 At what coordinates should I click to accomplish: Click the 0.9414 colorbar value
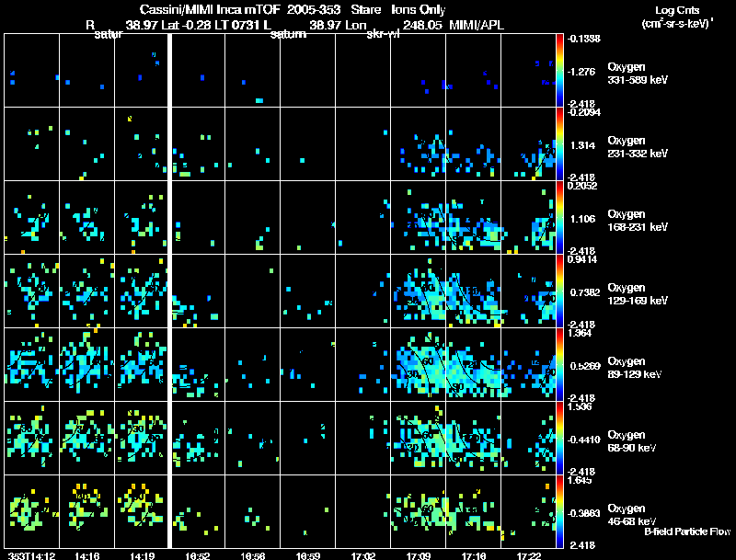582,260
